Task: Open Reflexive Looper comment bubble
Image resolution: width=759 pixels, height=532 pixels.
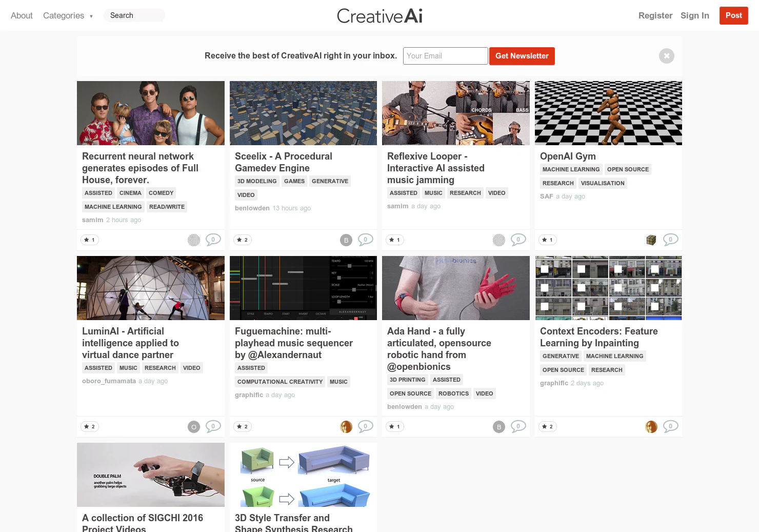Action: tap(518, 240)
